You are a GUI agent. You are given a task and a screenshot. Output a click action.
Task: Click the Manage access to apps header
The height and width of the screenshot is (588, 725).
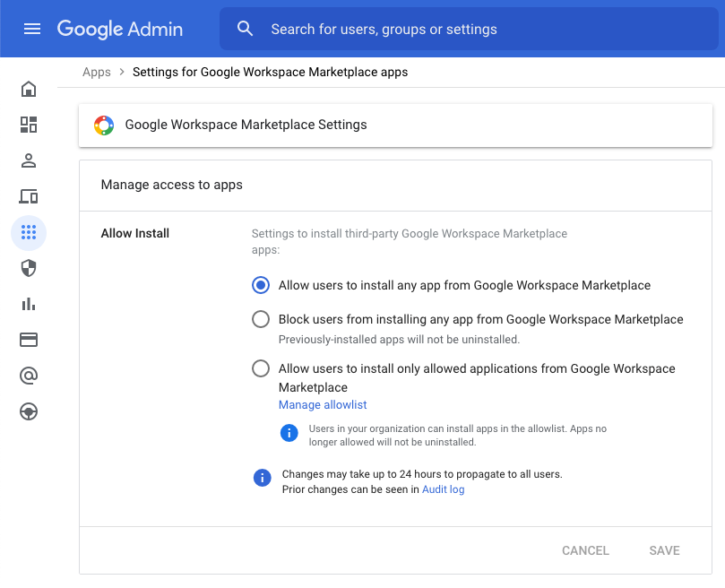pyautogui.click(x=171, y=185)
